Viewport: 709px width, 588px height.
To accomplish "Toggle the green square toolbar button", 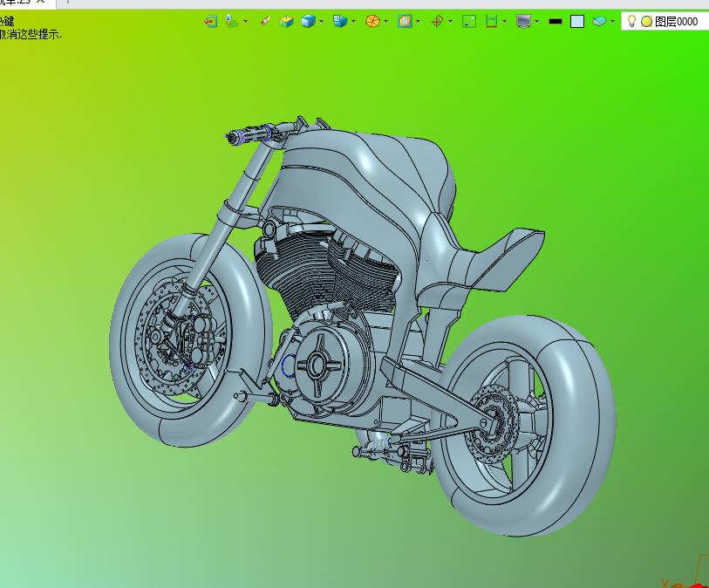I will 469,21.
